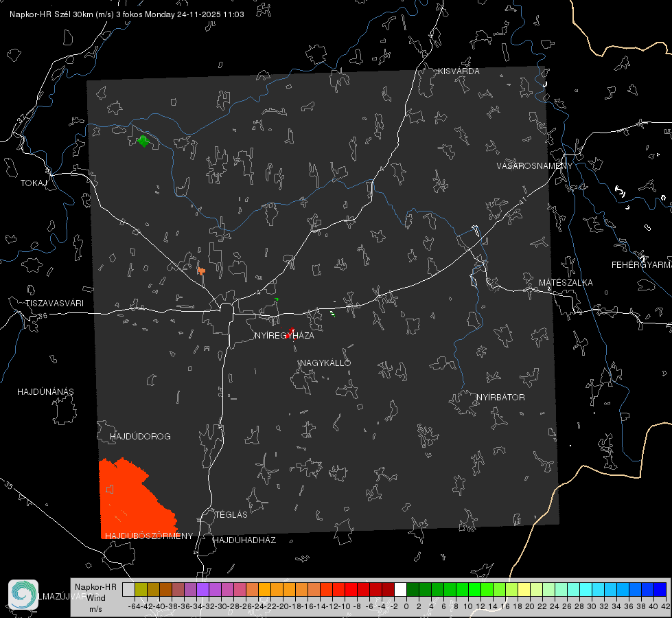Click the 42 value at legend end
This screenshot has height=618, width=672.
click(x=665, y=606)
